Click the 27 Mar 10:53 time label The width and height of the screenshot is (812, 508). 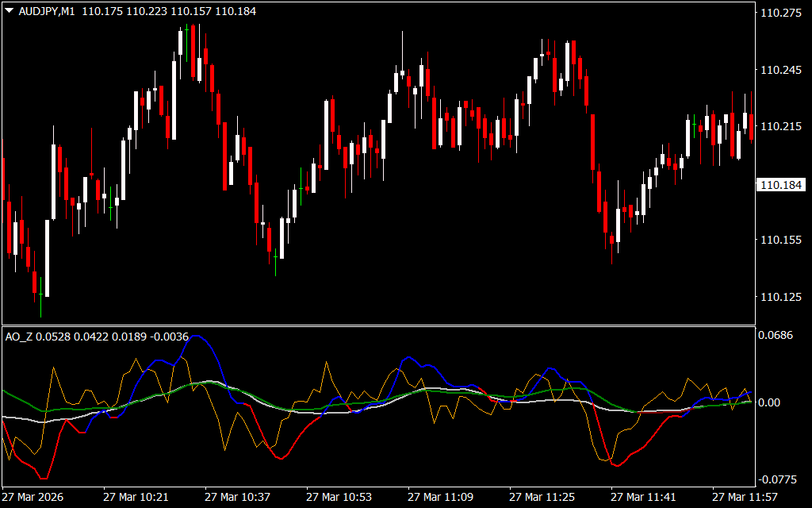339,497
